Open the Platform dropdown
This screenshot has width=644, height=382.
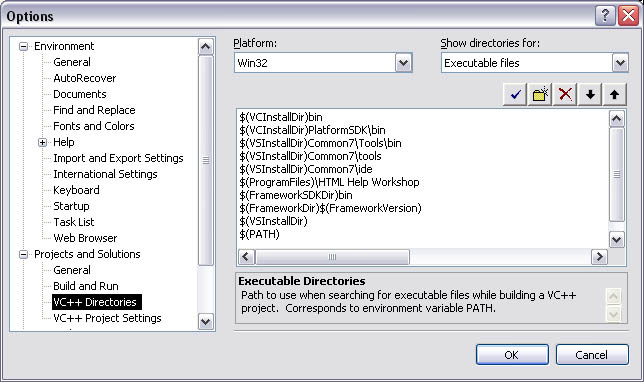[x=404, y=63]
